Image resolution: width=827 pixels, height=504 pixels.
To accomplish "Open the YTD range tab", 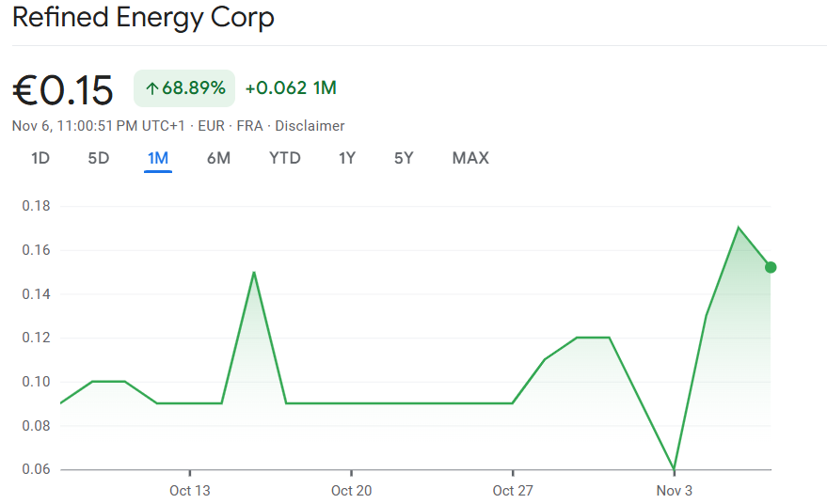I will [x=285, y=158].
